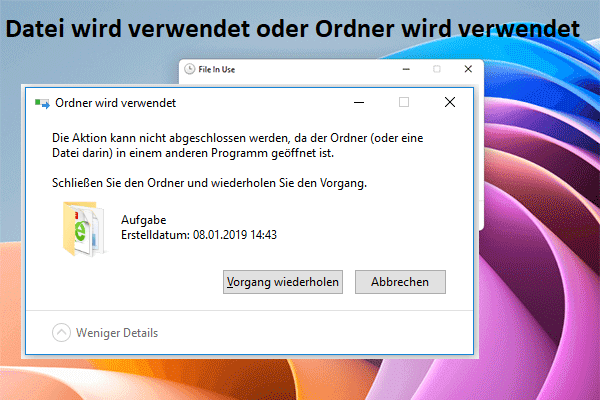
Task: Maximize the File In Use window
Action: (x=437, y=69)
